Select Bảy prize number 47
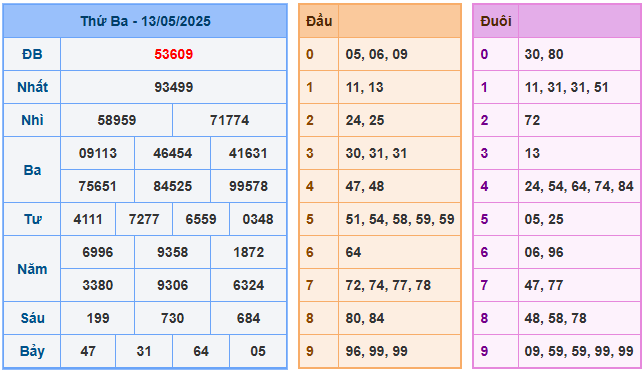Image resolution: width=643 pixels, height=370 pixels. point(88,351)
